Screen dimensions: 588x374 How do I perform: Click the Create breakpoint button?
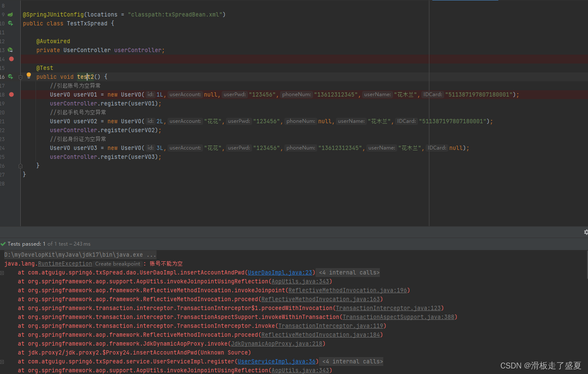coord(117,264)
